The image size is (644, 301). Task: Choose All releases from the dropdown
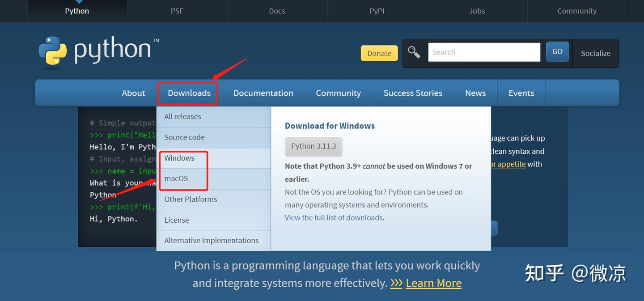182,116
